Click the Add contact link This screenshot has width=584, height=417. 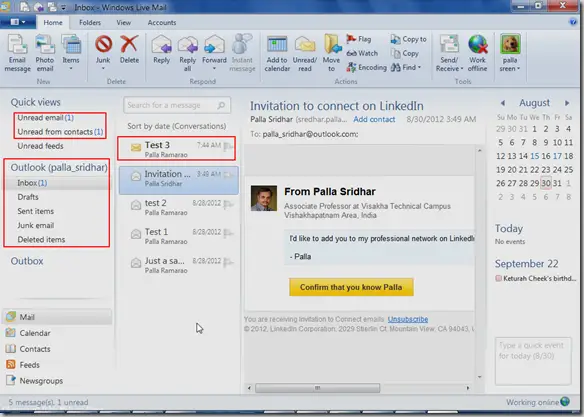point(374,120)
